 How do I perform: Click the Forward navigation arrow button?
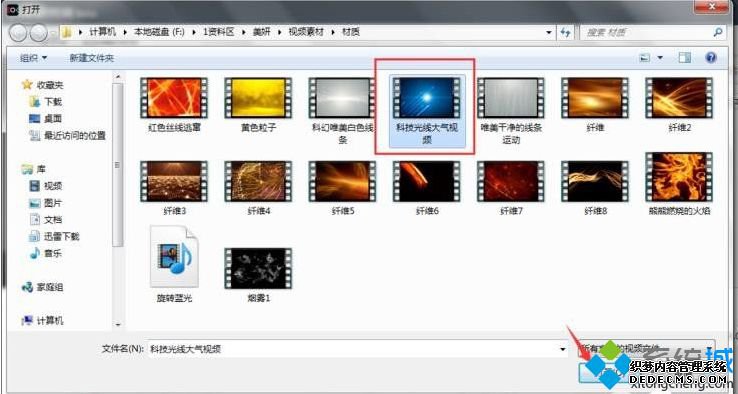39,32
